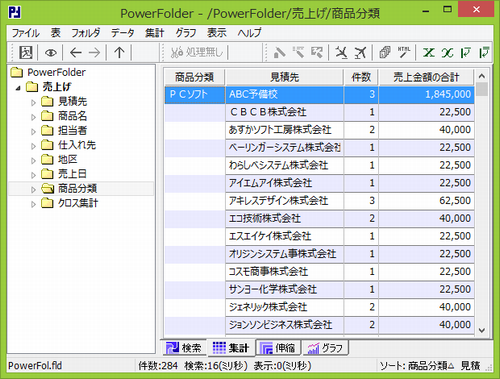Open the フォルダ menu
The width and height of the screenshot is (500, 379).
coord(86,33)
